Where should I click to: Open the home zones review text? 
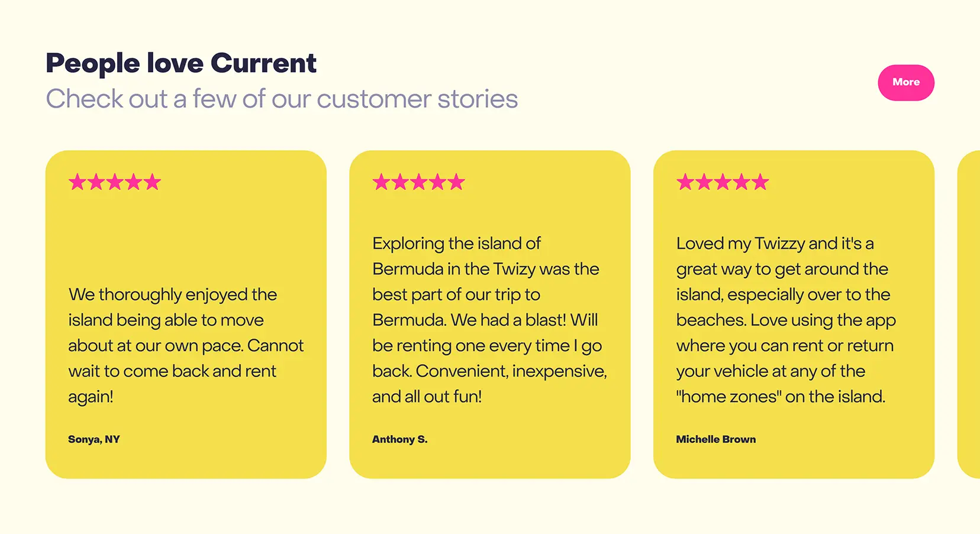pos(786,320)
